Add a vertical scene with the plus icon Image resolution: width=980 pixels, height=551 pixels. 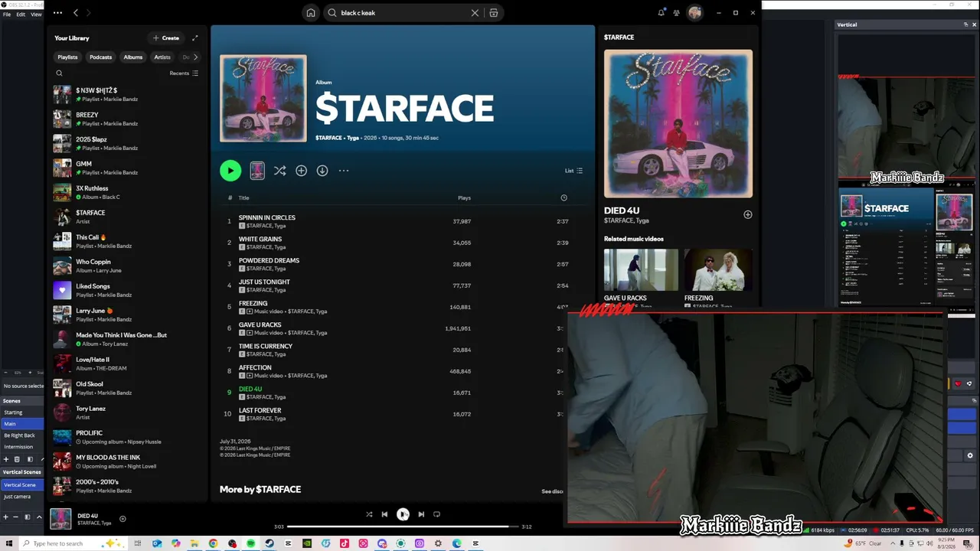click(6, 517)
